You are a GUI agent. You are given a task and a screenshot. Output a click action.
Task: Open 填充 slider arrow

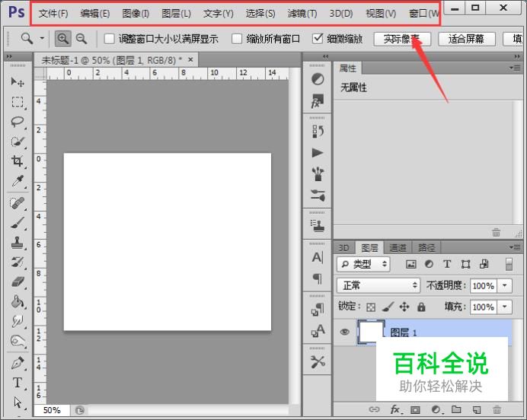(x=504, y=307)
